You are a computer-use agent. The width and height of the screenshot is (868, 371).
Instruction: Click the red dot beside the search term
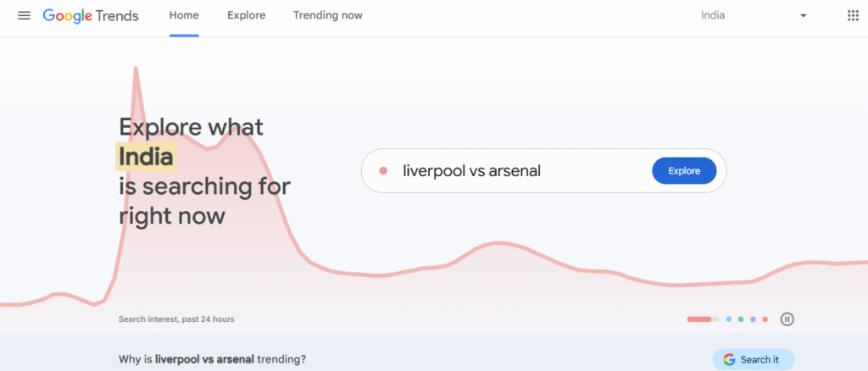[x=383, y=171]
